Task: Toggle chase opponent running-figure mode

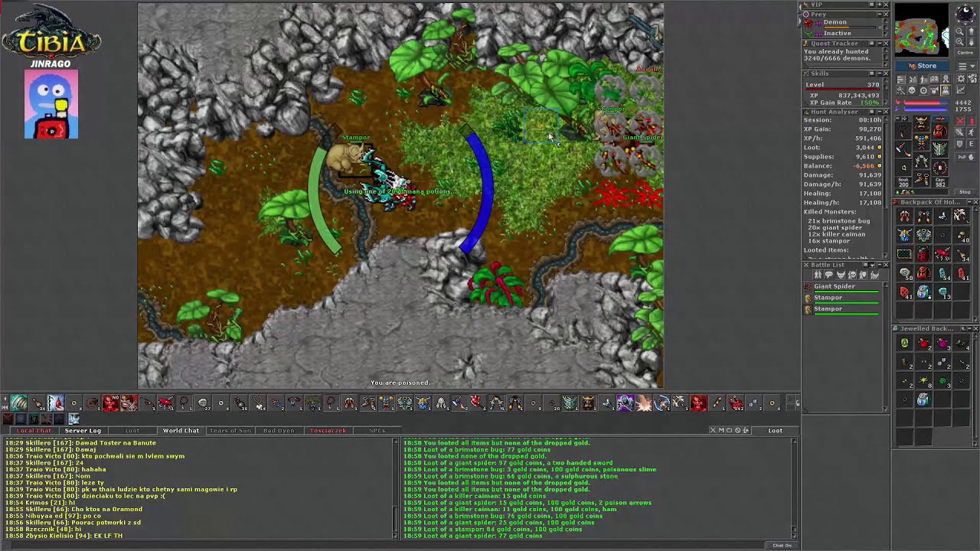Action: [972, 132]
